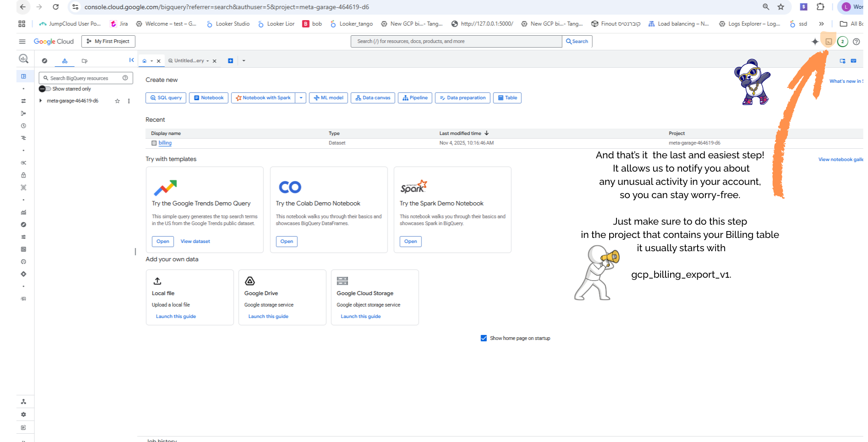
Task: Open three-dot options for meta-garage project
Action: [x=128, y=101]
